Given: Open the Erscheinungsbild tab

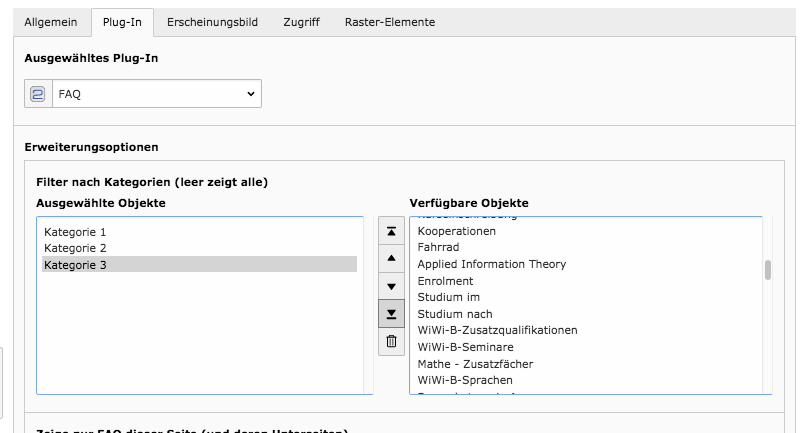Looking at the screenshot, I should [212, 22].
